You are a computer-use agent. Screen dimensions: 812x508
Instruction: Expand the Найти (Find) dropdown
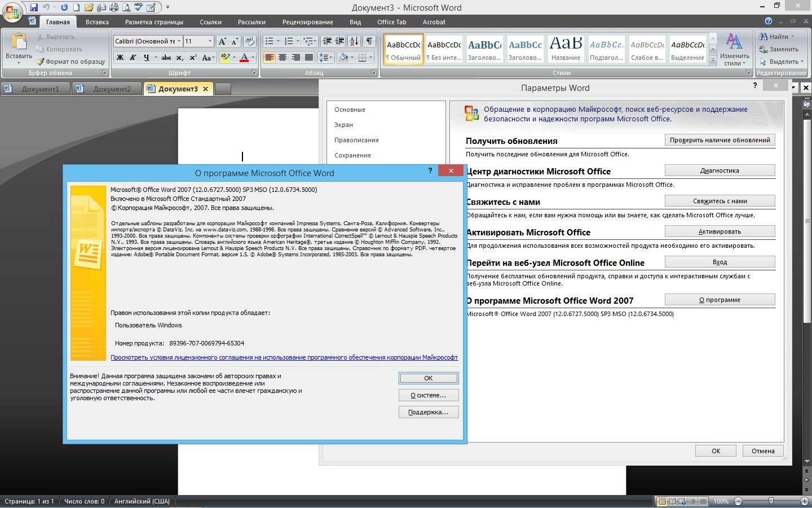pos(792,37)
